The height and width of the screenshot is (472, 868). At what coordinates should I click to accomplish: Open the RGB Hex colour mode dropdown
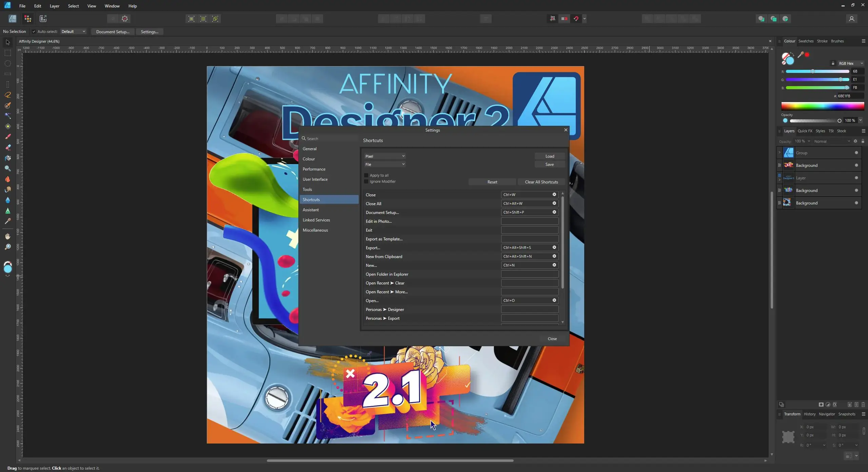850,63
